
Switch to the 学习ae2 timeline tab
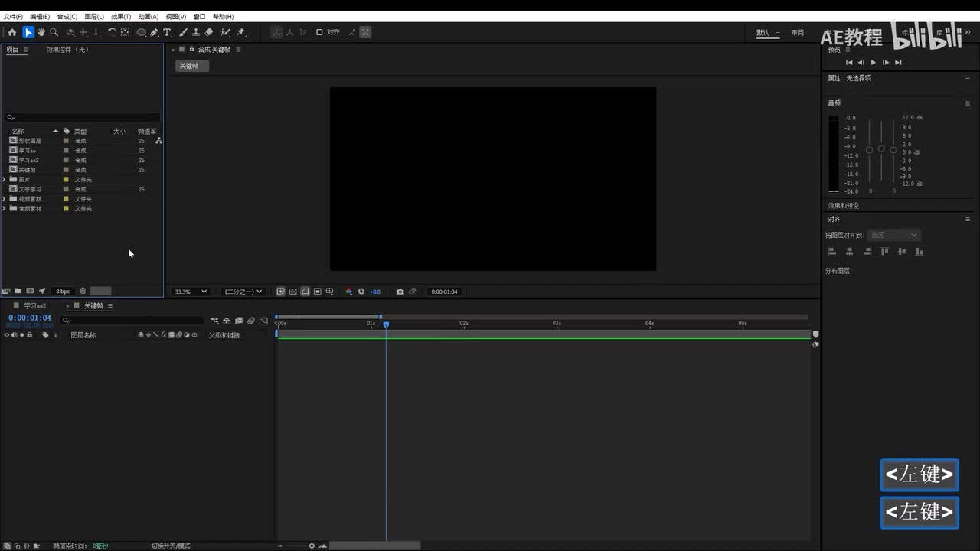(x=34, y=306)
